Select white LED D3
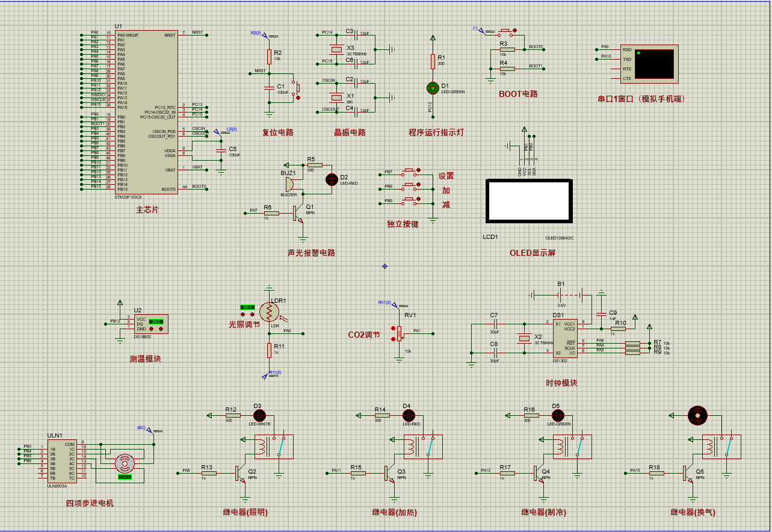 (260, 415)
